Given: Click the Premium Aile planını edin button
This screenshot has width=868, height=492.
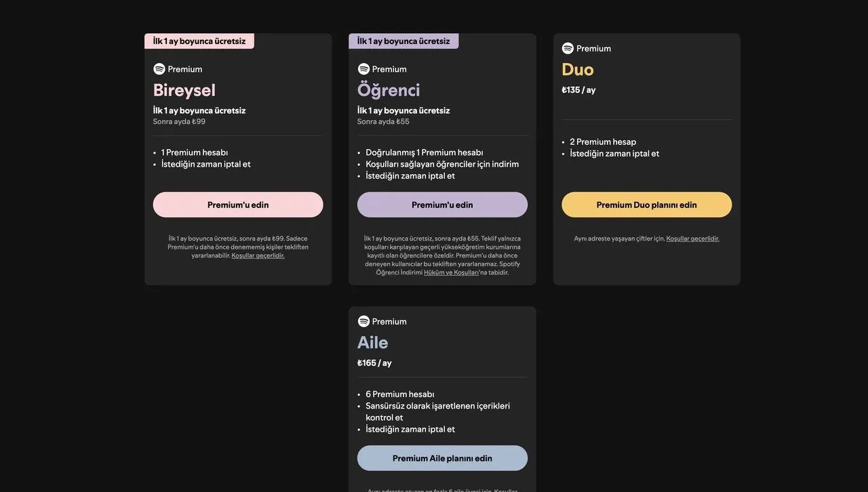Looking at the screenshot, I should (442, 457).
